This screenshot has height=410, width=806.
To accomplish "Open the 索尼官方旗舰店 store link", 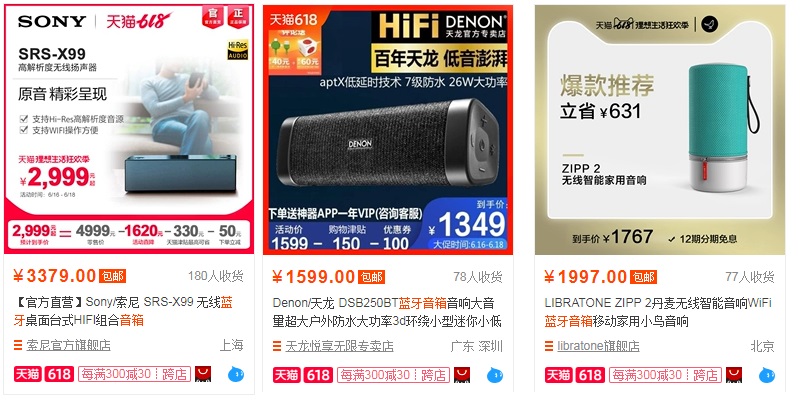I will tap(68, 345).
